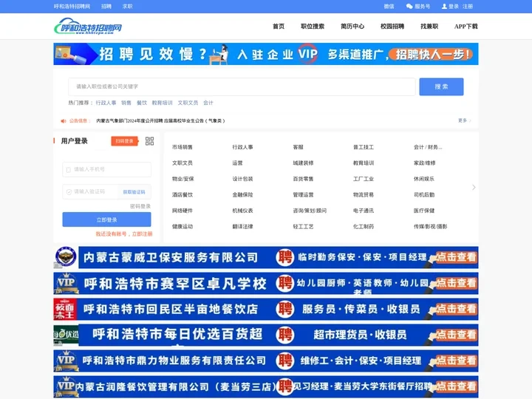Image resolution: width=532 pixels, height=399 pixels.
Task: Select hot keyword 会计
Action: (x=208, y=103)
